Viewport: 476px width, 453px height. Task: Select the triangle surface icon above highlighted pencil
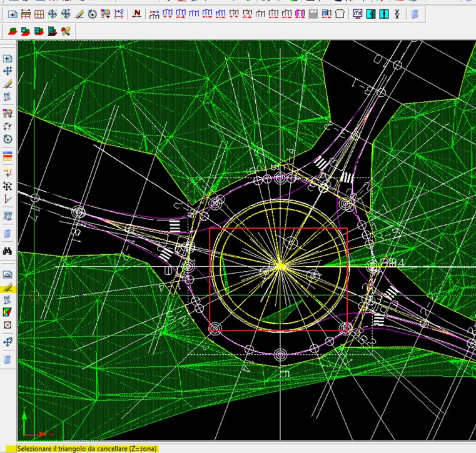(8, 274)
